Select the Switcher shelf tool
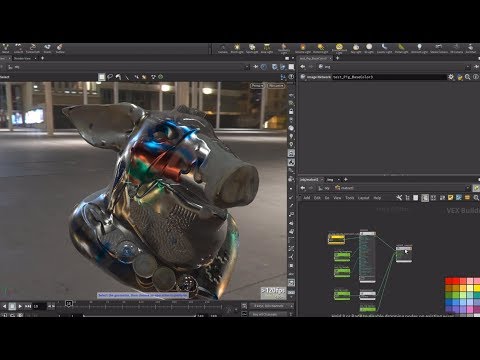 click(x=470, y=49)
